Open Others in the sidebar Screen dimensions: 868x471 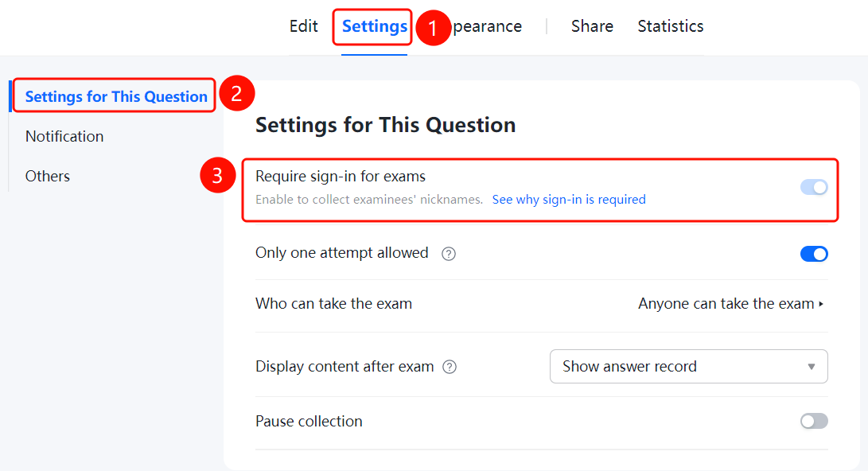pyautogui.click(x=48, y=176)
